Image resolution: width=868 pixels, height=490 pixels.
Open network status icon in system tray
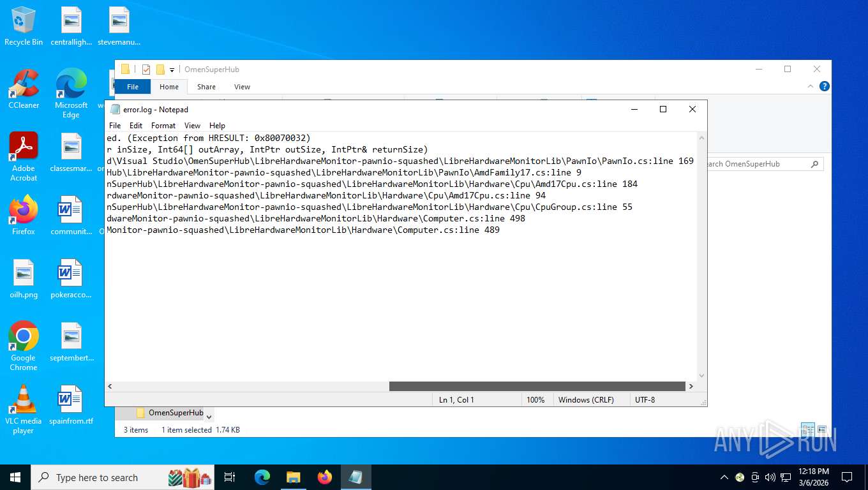(786, 477)
